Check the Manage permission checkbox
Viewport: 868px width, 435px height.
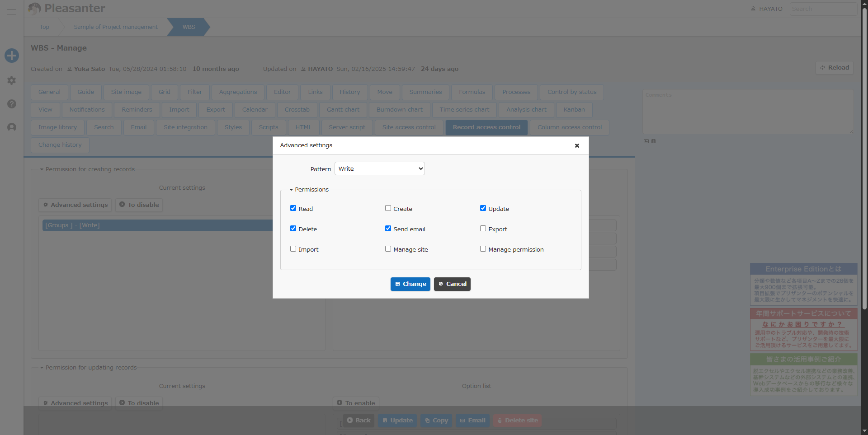(x=483, y=249)
